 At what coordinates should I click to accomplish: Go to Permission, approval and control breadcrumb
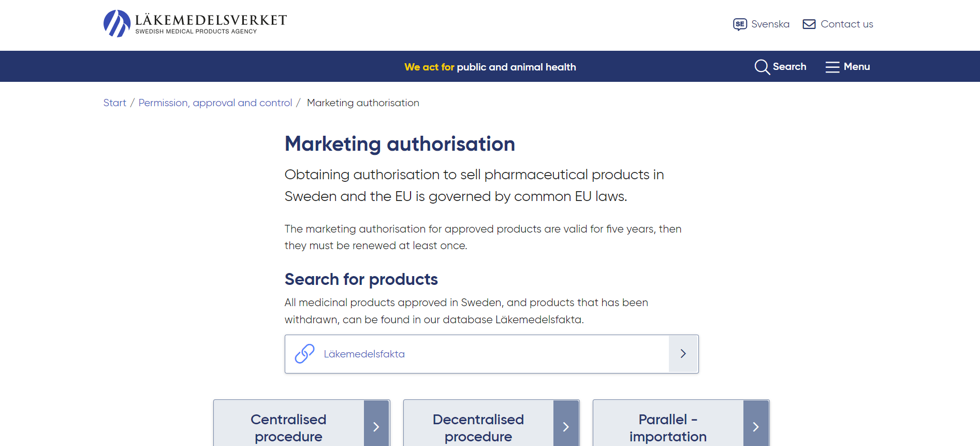point(215,103)
